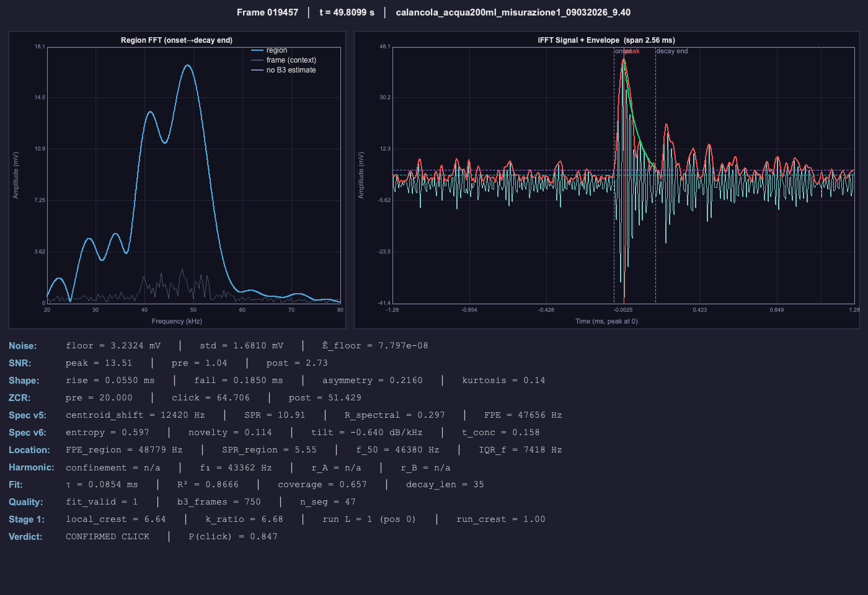Click the 'SPR = 10.91' value

coord(275,415)
